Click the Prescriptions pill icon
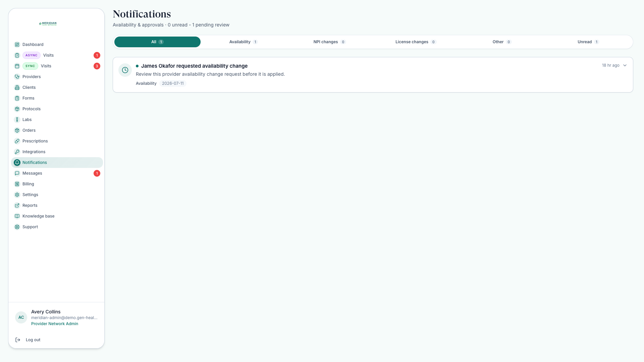The width and height of the screenshot is (644, 362). (x=17, y=141)
